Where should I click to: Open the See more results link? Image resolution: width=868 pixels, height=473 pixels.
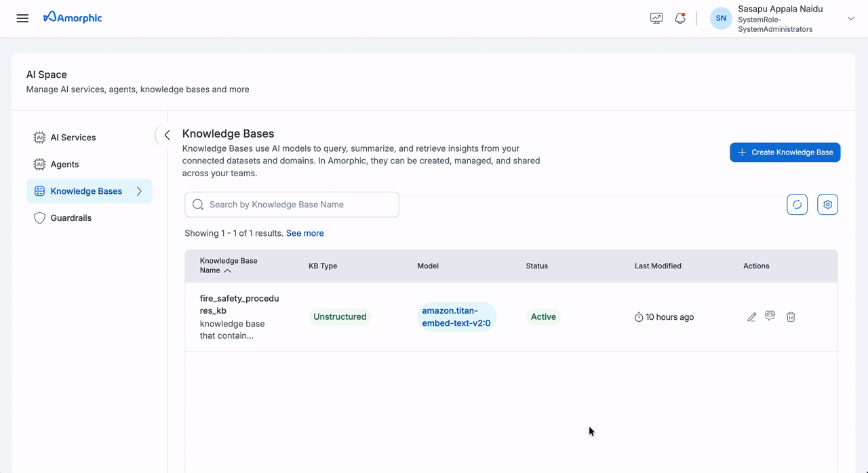[x=304, y=232]
